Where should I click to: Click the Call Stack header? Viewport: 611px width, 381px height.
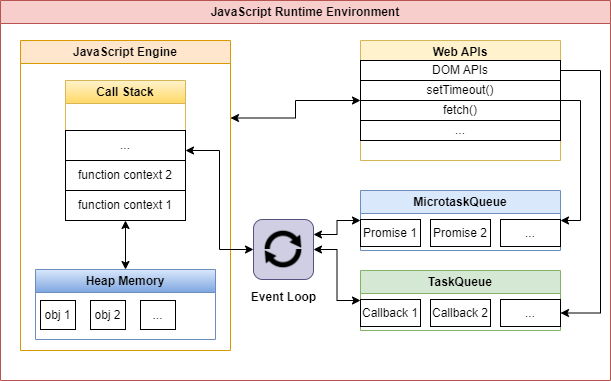125,92
